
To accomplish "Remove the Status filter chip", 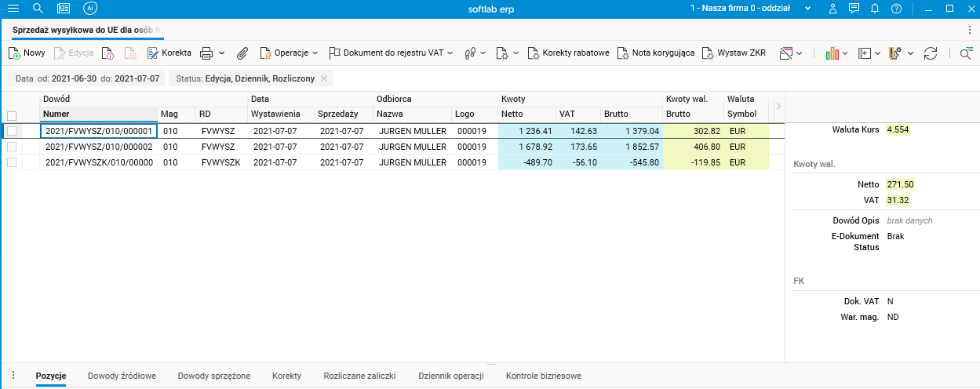I will pyautogui.click(x=324, y=78).
